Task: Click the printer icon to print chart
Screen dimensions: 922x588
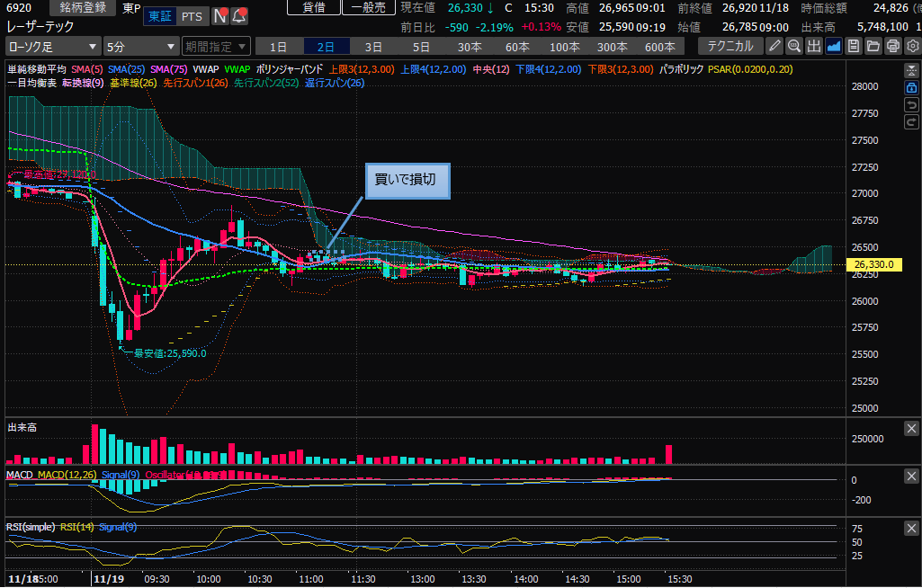Action: (x=893, y=46)
